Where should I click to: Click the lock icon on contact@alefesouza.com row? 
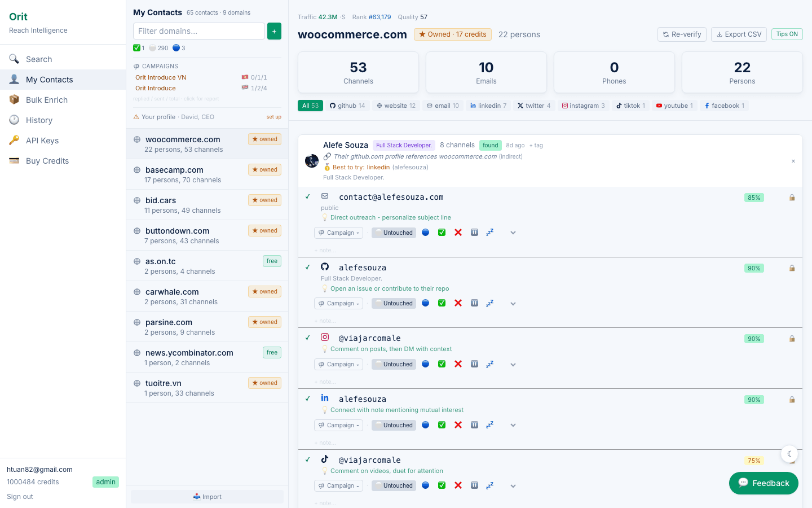(x=792, y=198)
